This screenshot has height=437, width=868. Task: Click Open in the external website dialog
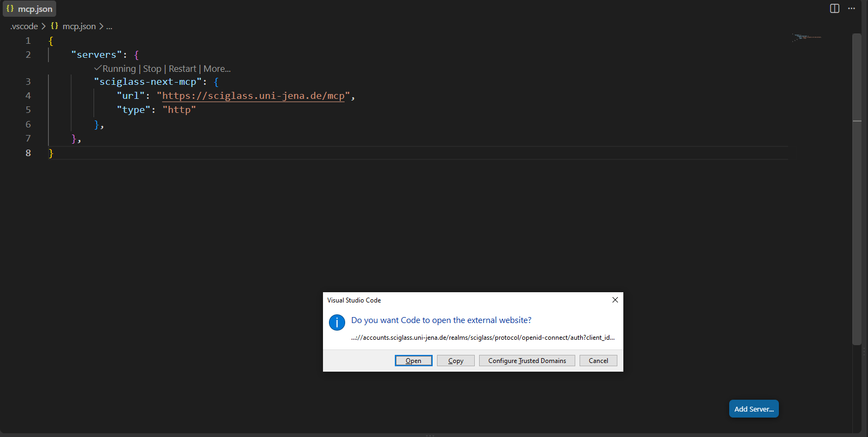pyautogui.click(x=414, y=361)
